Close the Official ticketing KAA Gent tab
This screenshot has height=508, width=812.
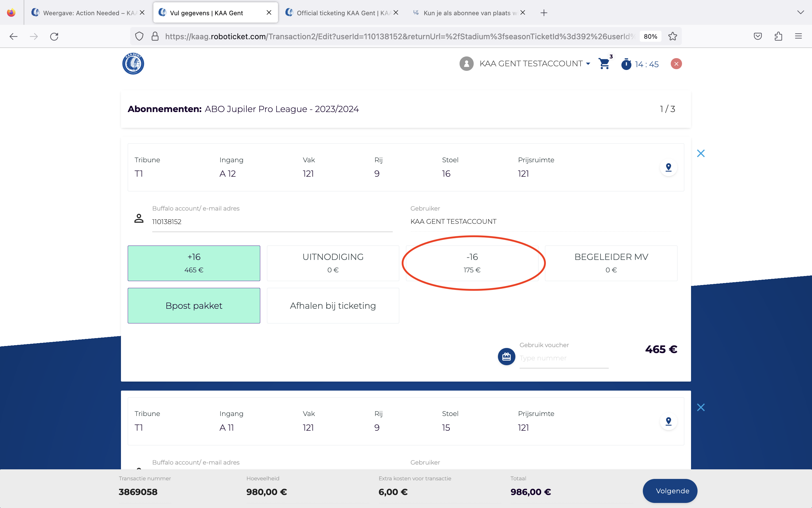[x=396, y=13]
